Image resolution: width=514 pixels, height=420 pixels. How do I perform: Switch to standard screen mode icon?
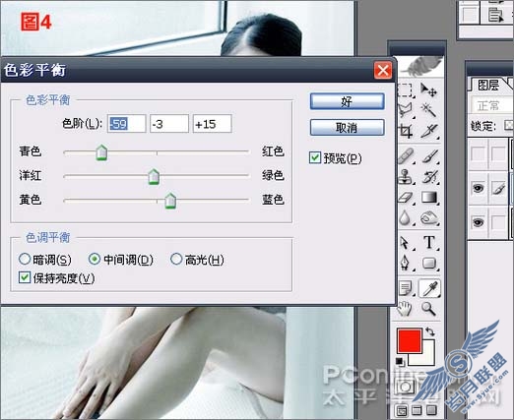pos(402,410)
